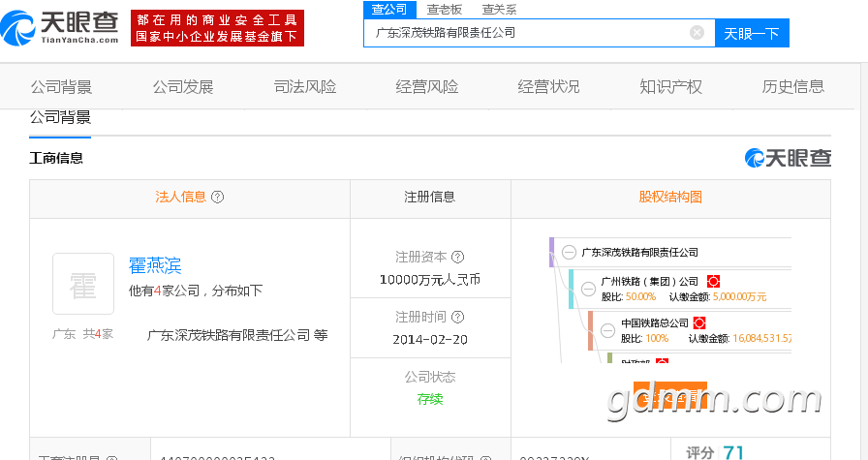Switch to the 查公司 search tab
This screenshot has height=460, width=868.
[x=389, y=10]
